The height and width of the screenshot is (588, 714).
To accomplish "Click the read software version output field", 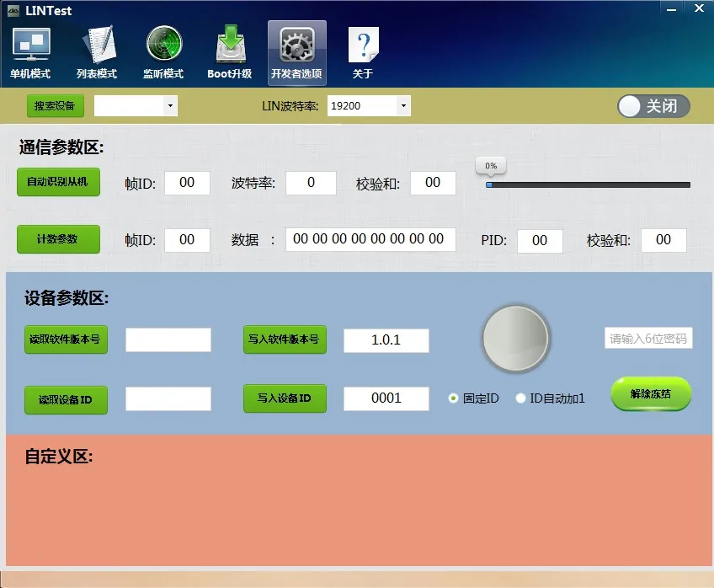I will pyautogui.click(x=168, y=339).
